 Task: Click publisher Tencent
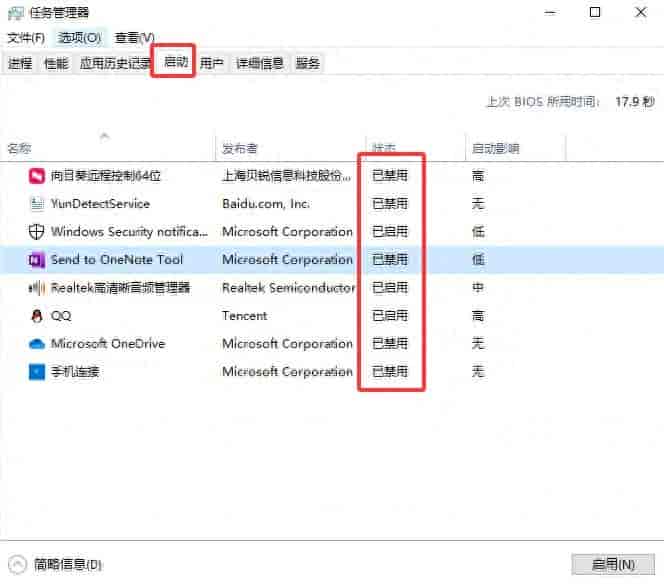coord(245,316)
